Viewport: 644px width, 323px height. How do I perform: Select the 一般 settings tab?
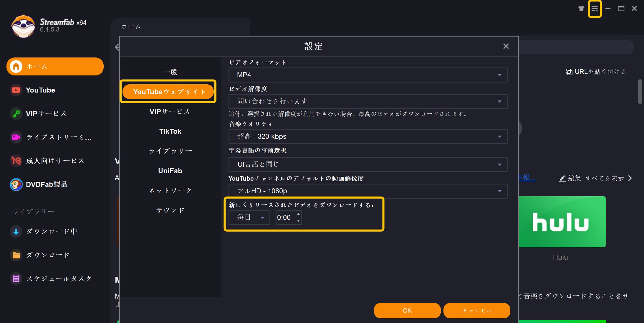point(170,72)
